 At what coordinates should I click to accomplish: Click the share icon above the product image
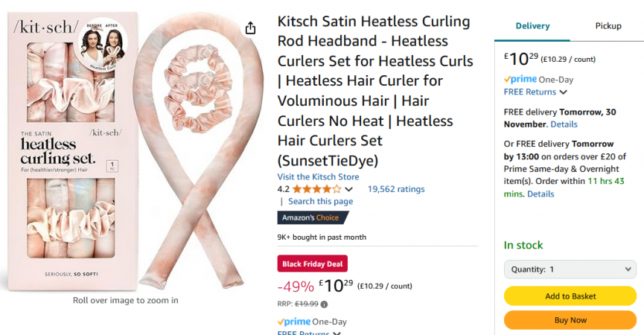[x=250, y=28]
